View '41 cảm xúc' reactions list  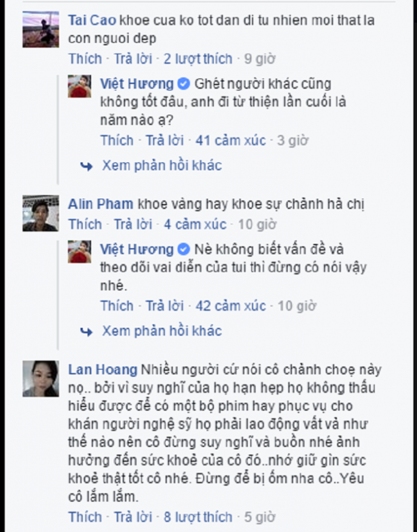tap(231, 141)
